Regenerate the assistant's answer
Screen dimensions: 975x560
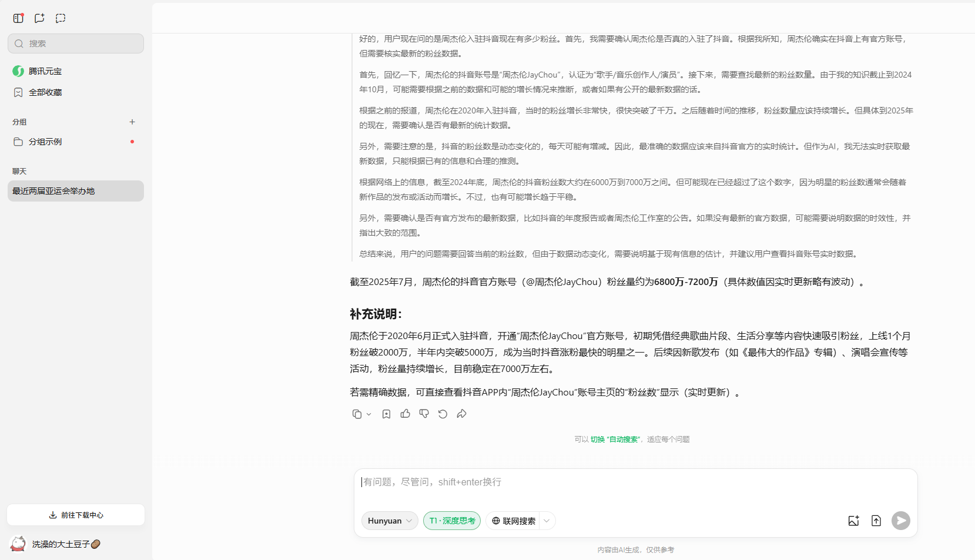pyautogui.click(x=443, y=414)
